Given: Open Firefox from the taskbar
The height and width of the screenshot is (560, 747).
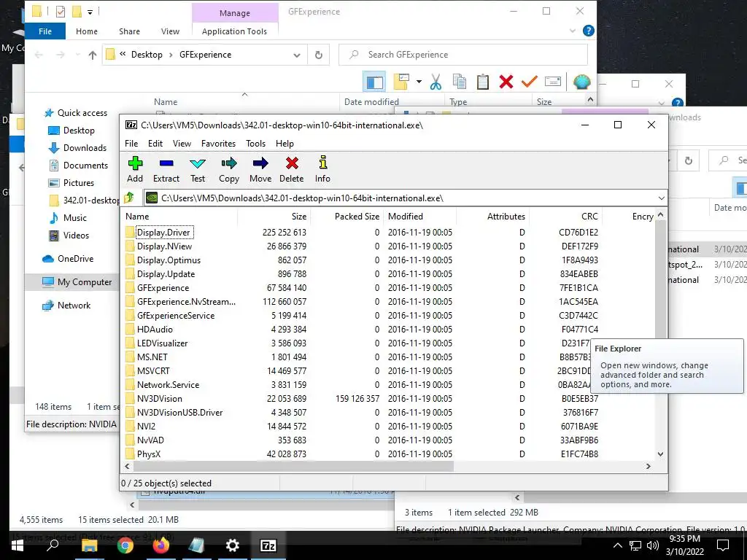Looking at the screenshot, I should (x=161, y=545).
